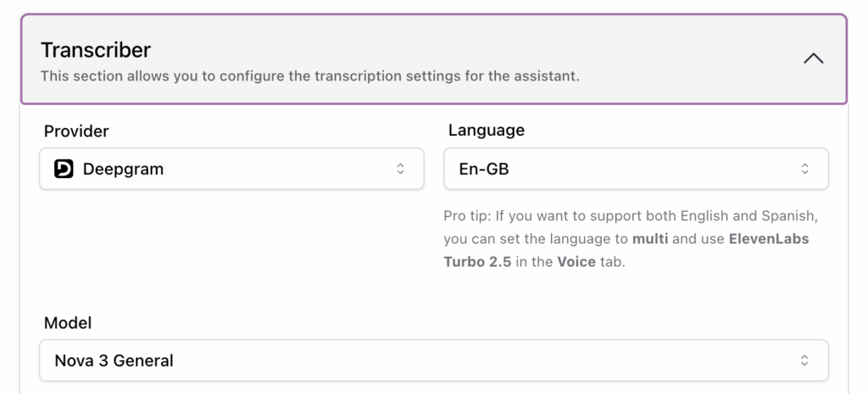The width and height of the screenshot is (868, 394).
Task: Click the bold "ElevenLabs Turbo 2.5" text
Action: point(769,239)
